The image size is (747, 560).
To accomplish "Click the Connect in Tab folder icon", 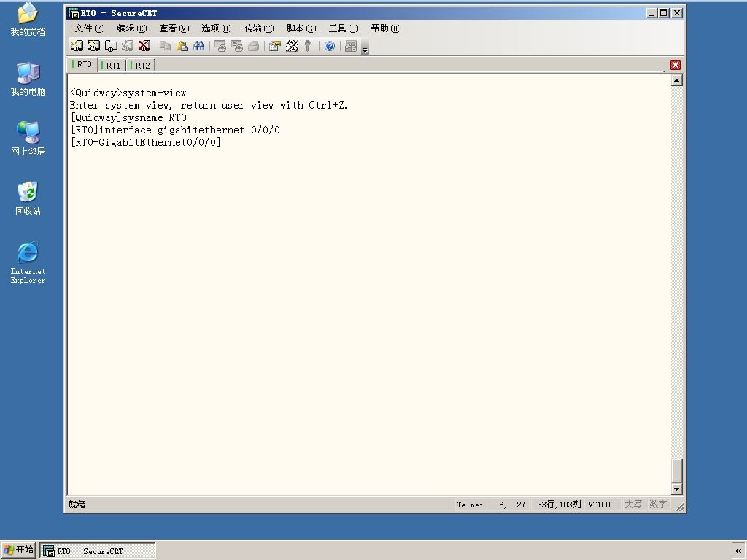I will (111, 46).
